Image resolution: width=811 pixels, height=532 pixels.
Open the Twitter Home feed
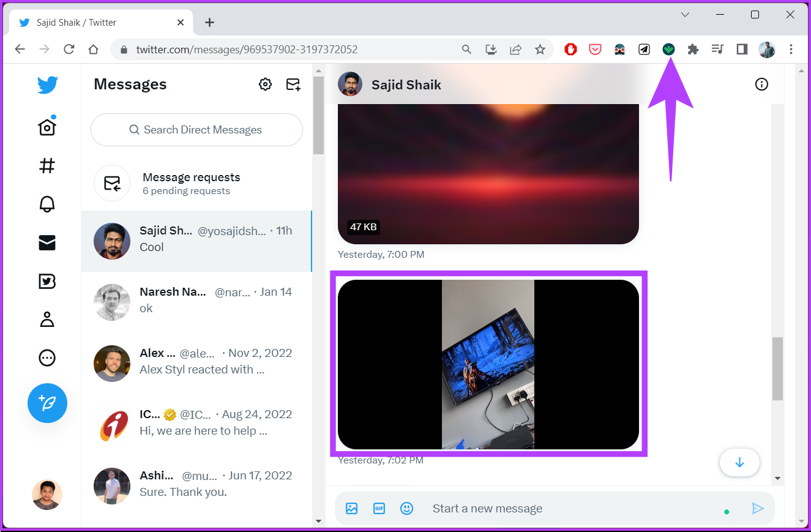[x=47, y=126]
